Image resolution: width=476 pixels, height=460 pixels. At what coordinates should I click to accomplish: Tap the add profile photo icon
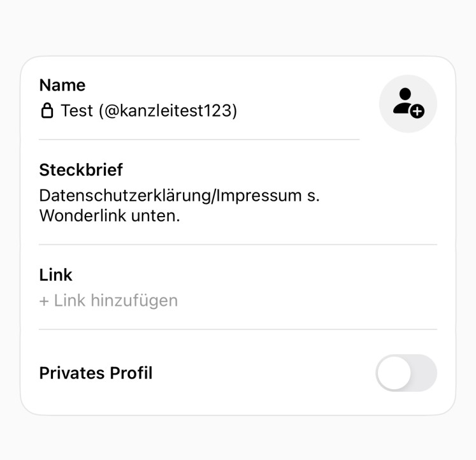(x=408, y=103)
